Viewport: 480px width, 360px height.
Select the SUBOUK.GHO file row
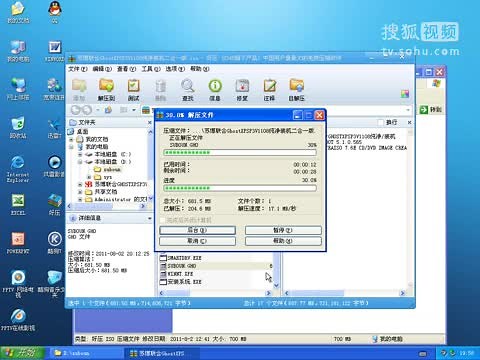click(x=217, y=266)
